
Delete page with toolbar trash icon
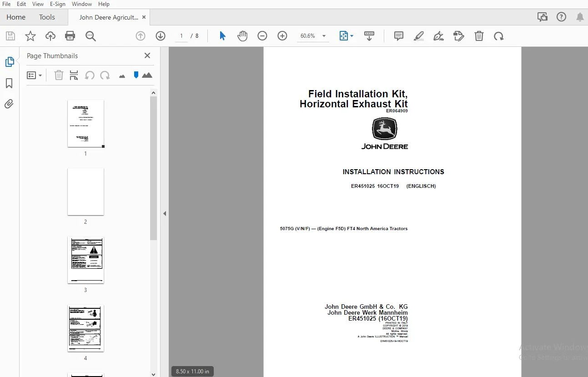point(479,36)
